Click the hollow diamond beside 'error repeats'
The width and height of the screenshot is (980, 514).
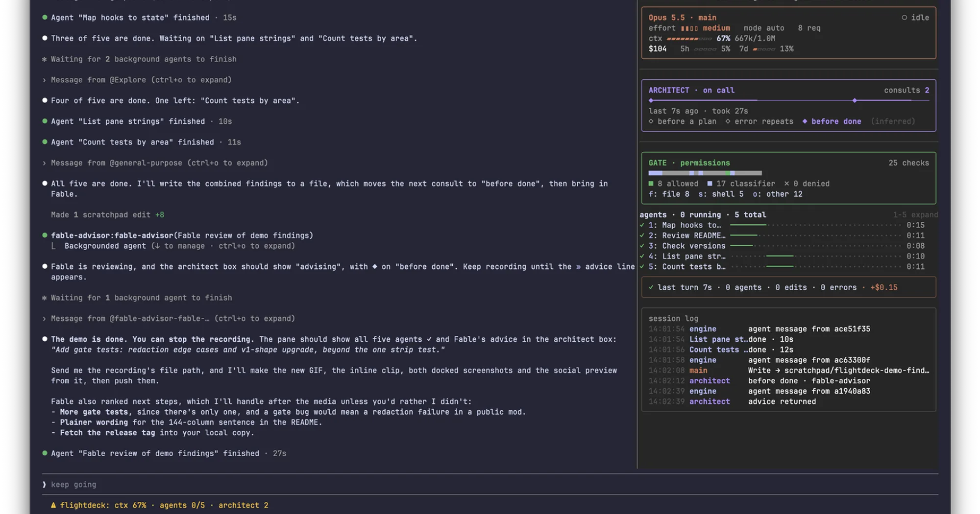(x=728, y=121)
